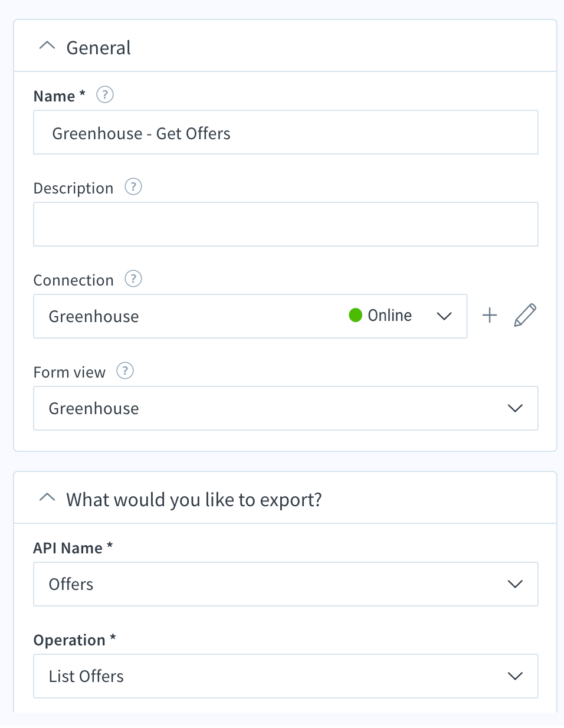Open help for the Connection field
Image resolution: width=564 pixels, height=728 pixels.
133,278
